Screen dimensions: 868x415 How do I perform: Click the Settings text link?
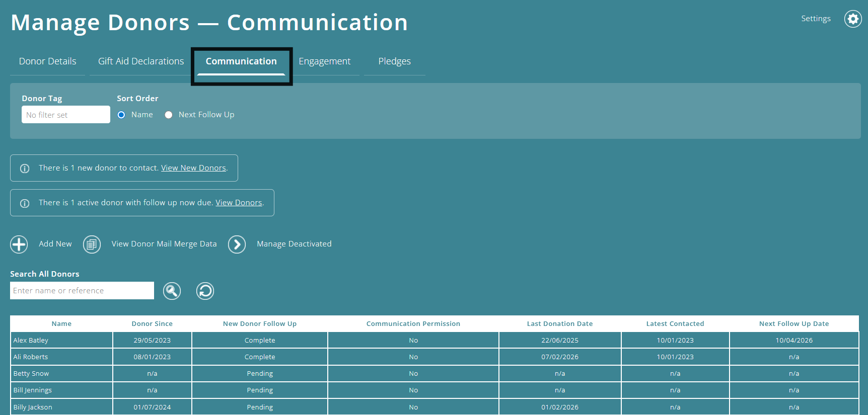(816, 19)
